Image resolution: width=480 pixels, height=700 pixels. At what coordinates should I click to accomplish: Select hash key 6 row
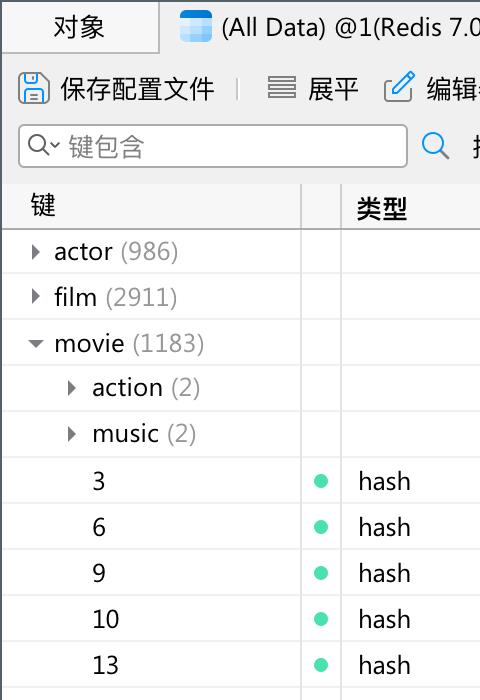[x=241, y=527]
